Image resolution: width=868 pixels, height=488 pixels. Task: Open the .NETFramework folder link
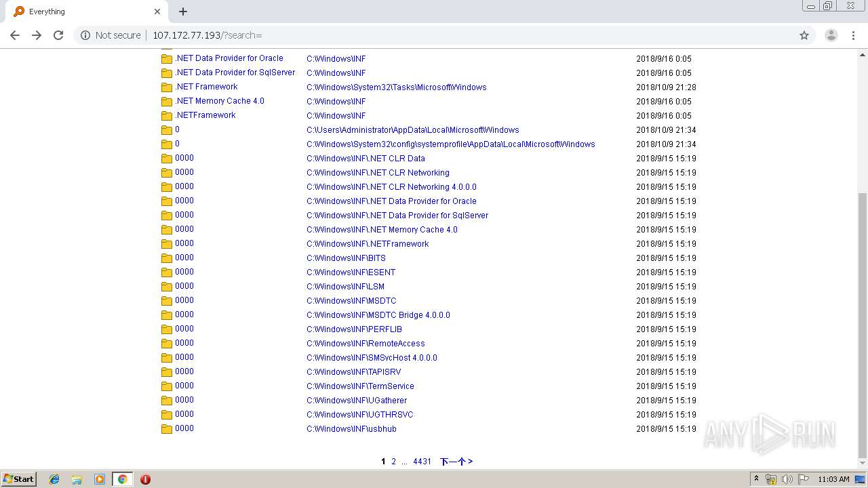[205, 115]
